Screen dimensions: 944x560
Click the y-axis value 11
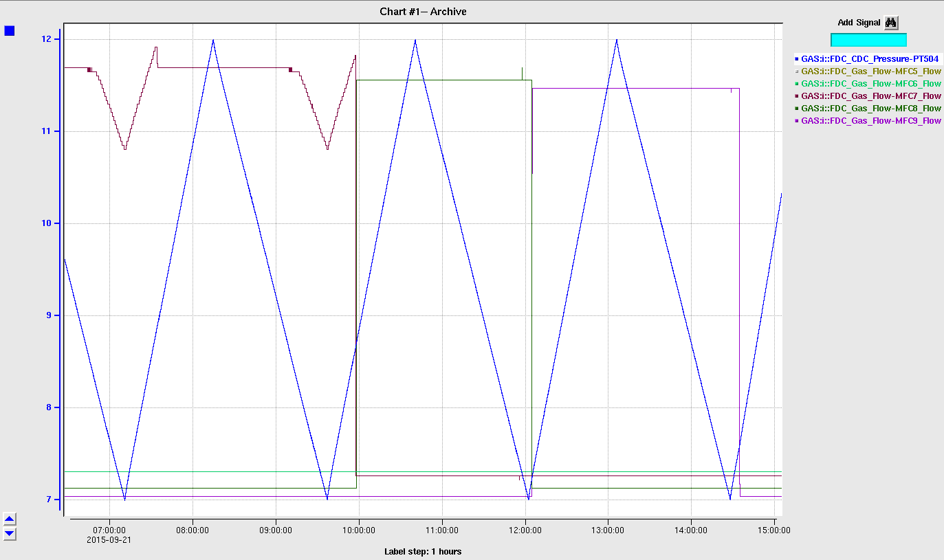coord(46,131)
